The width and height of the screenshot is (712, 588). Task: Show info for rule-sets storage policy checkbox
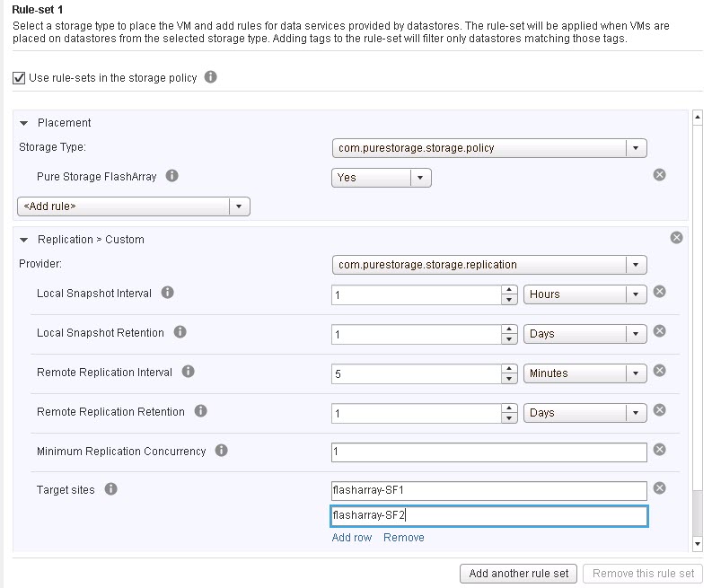(210, 76)
